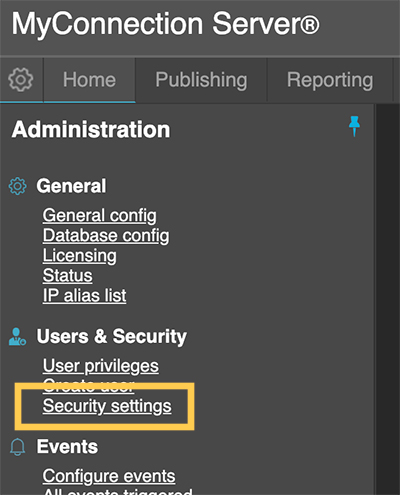Switch to the Publishing tab

point(201,80)
